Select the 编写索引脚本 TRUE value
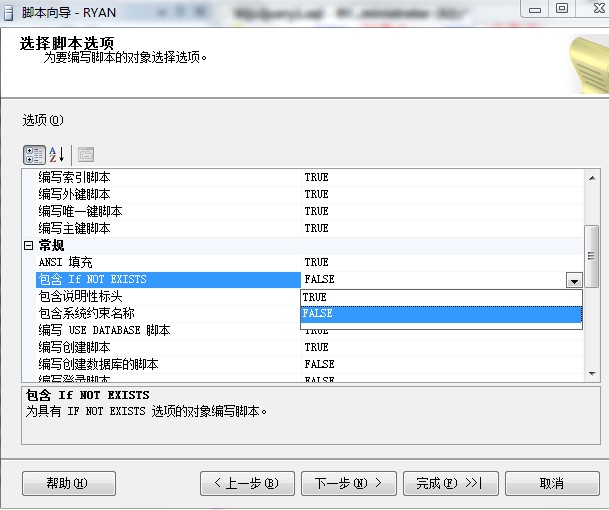The height and width of the screenshot is (510, 609). 316,177
